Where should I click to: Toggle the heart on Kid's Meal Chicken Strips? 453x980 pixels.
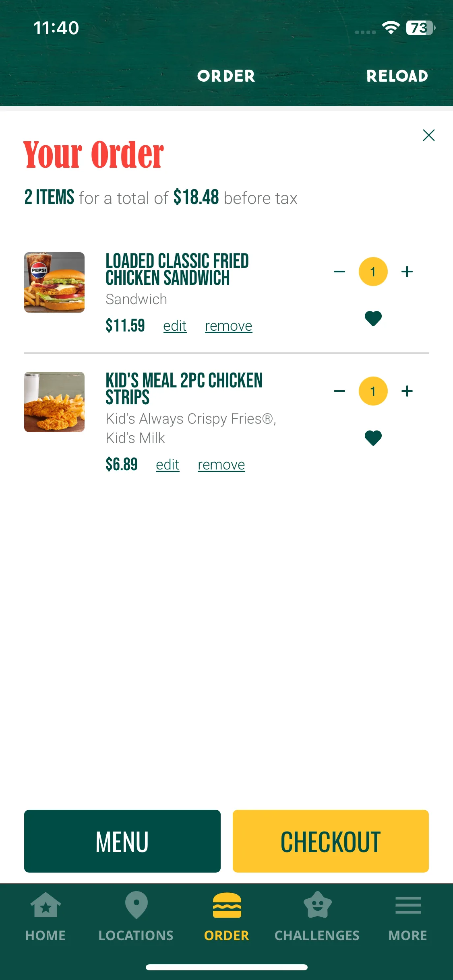pos(373,438)
